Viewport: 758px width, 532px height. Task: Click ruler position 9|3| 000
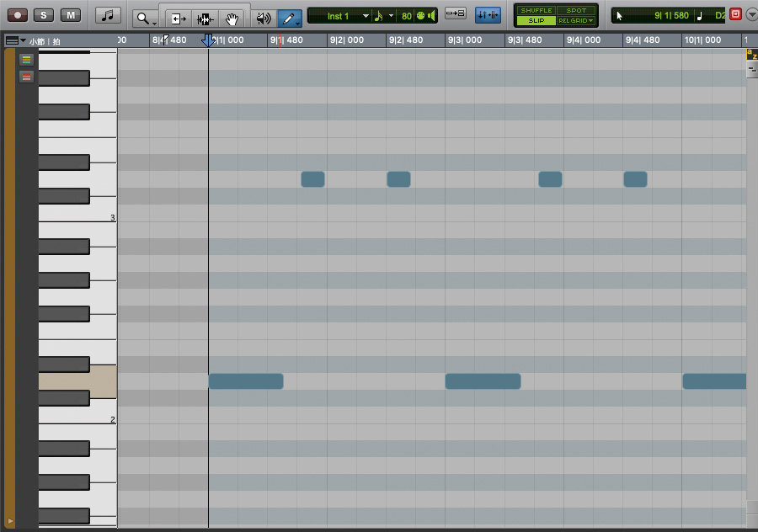point(465,40)
